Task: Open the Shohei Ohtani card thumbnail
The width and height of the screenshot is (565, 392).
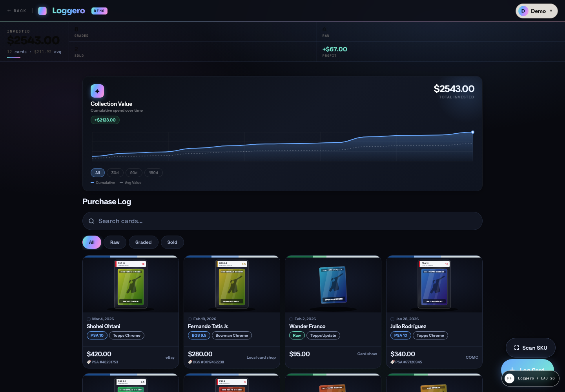Action: point(131,284)
